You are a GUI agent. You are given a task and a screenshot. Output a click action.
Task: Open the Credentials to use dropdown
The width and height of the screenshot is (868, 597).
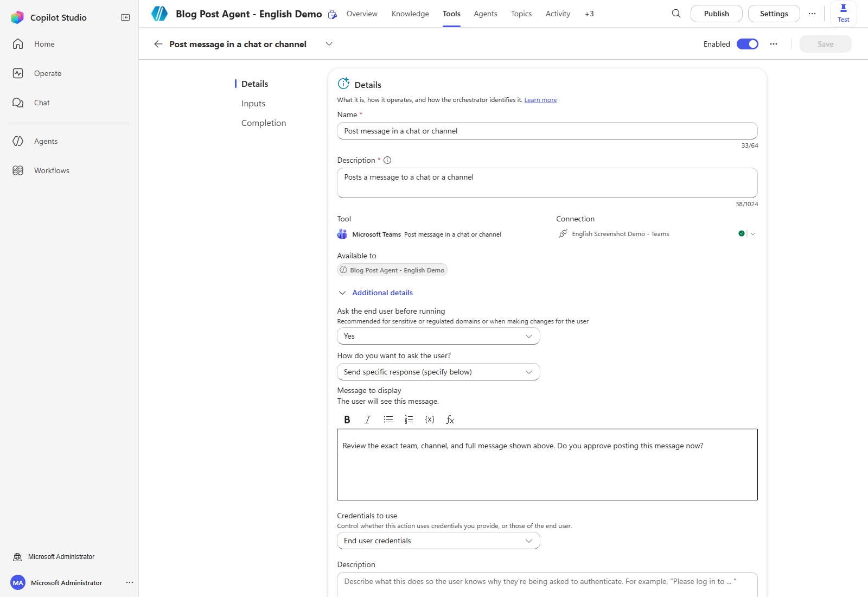coord(438,541)
